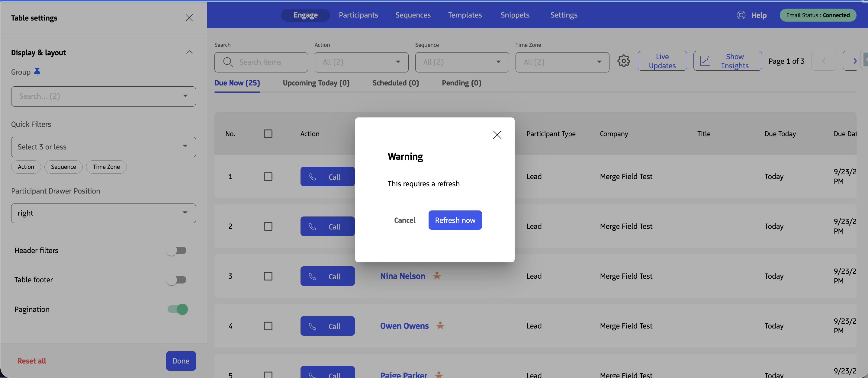Click Time Zone quick filter chip
868x378 pixels.
[106, 167]
